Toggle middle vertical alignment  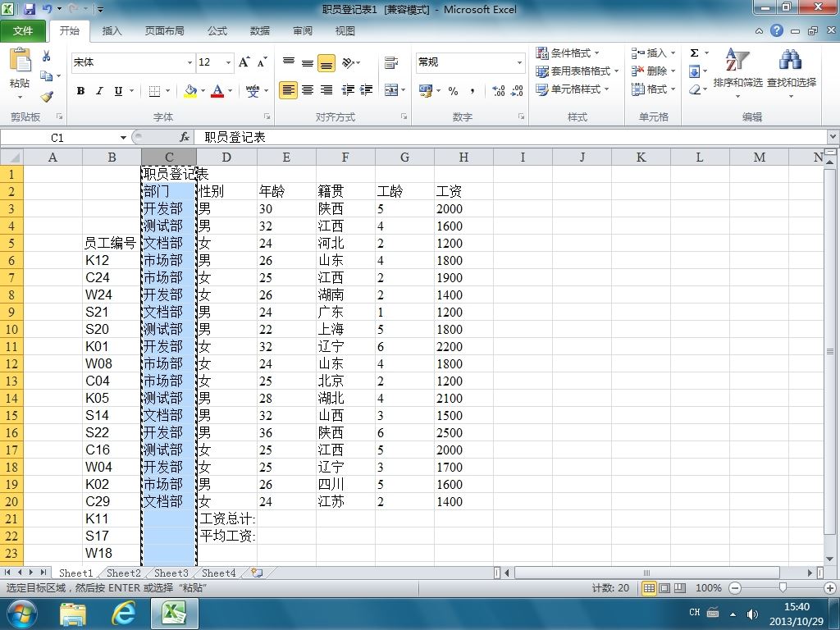click(x=308, y=62)
